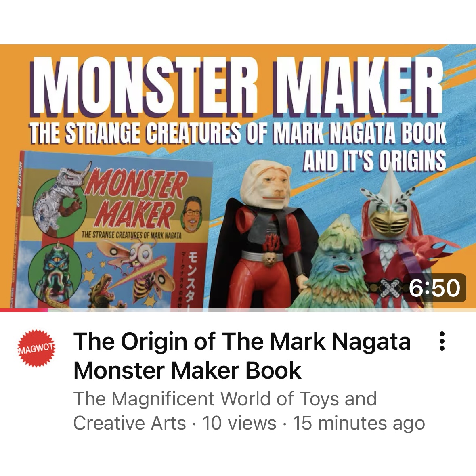This screenshot has height=476, width=476.
Task: Click the MAGWOT channel avatar
Action: click(x=36, y=348)
